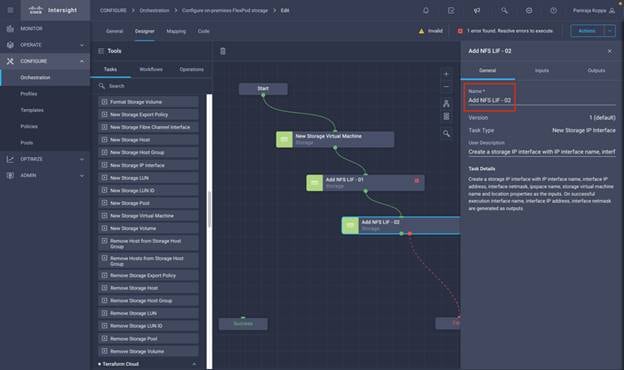
Task: Open the settings gear icon in header
Action: 529,11
